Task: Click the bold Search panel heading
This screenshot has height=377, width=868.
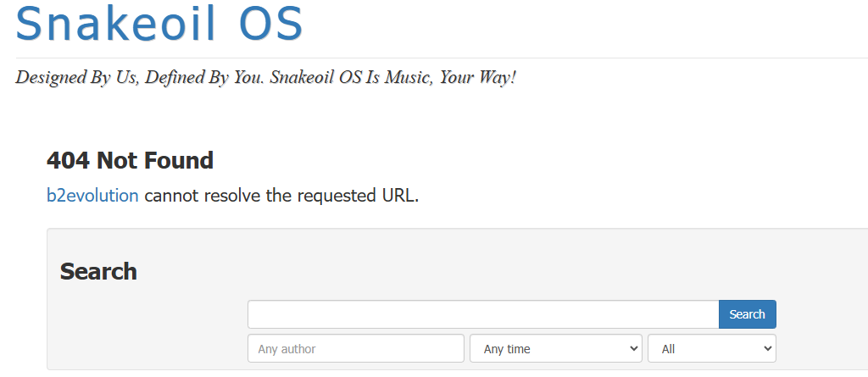Action: [x=98, y=271]
